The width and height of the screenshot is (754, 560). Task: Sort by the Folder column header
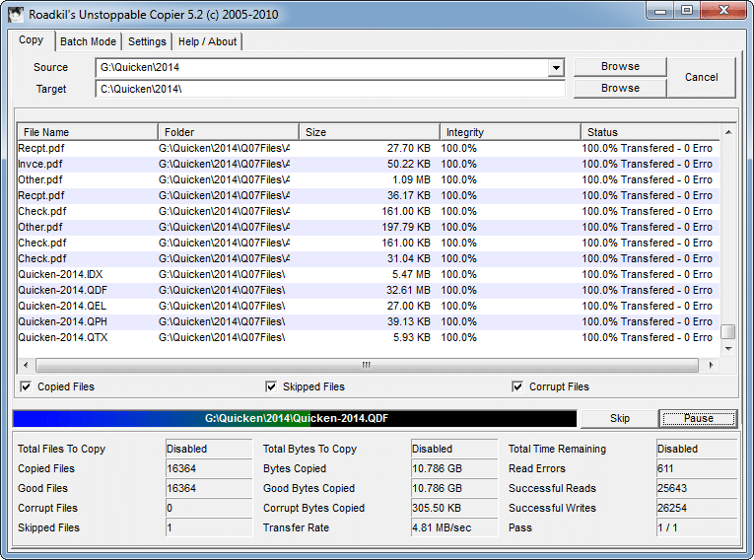coord(229,132)
